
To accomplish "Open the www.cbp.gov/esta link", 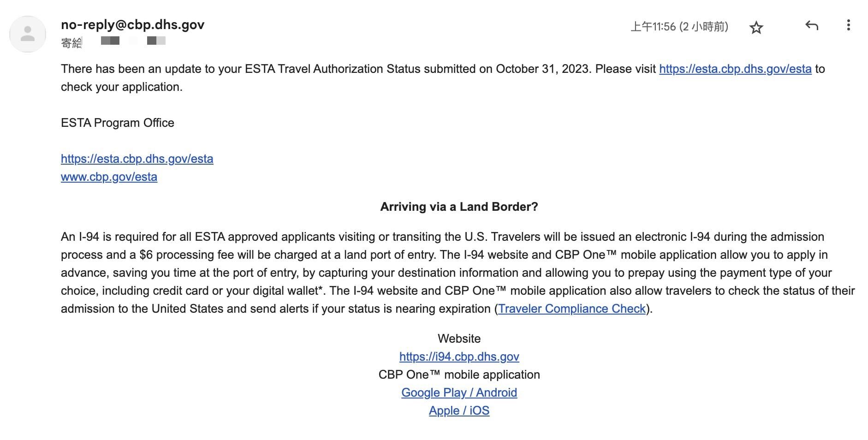I will pyautogui.click(x=109, y=177).
